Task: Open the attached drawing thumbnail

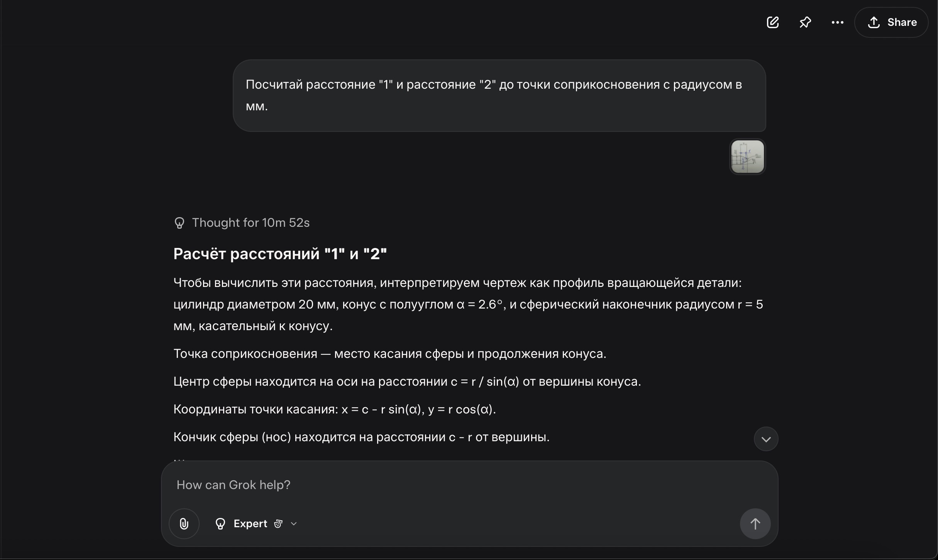Action: [747, 157]
